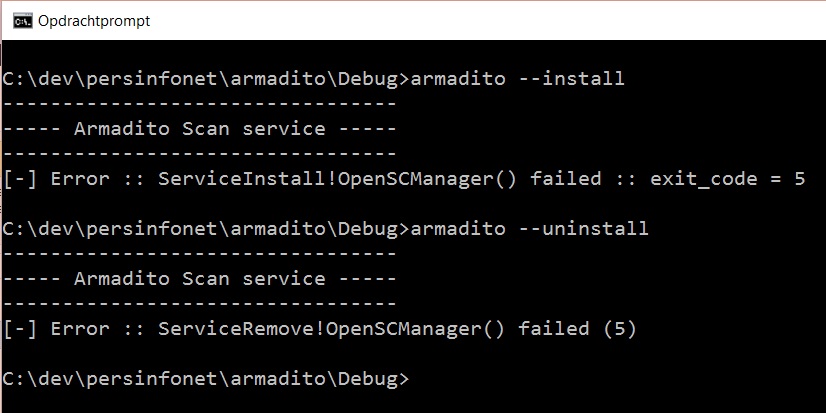Click the second C:\dev\persinfonet\armadito\Debug prompt
The image size is (826, 413).
(x=206, y=229)
